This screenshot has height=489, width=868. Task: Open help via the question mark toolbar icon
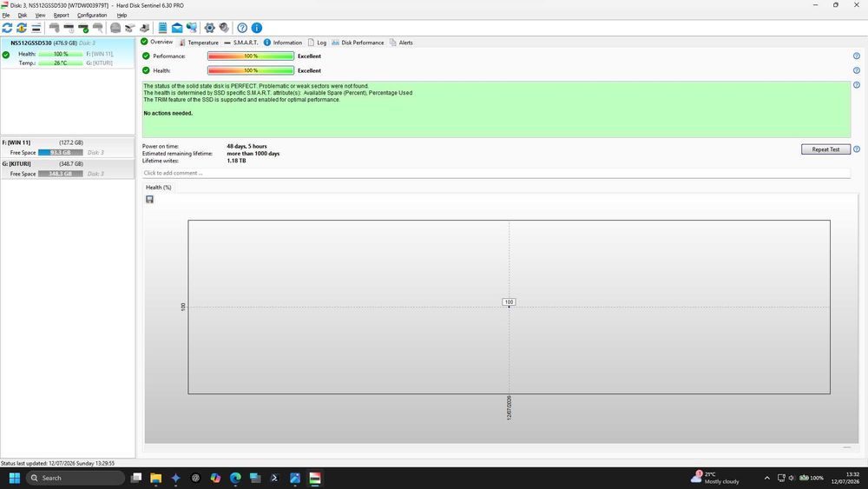242,28
